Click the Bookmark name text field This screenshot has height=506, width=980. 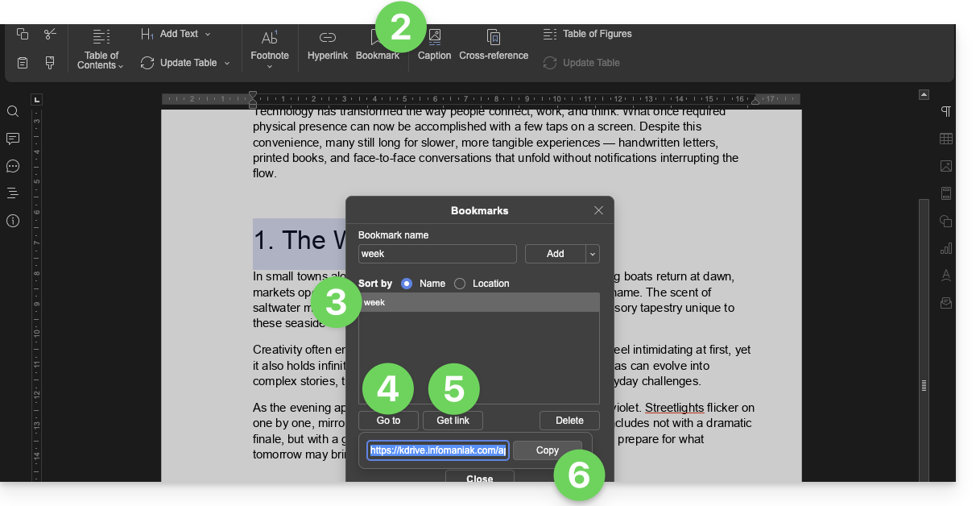pyautogui.click(x=437, y=254)
